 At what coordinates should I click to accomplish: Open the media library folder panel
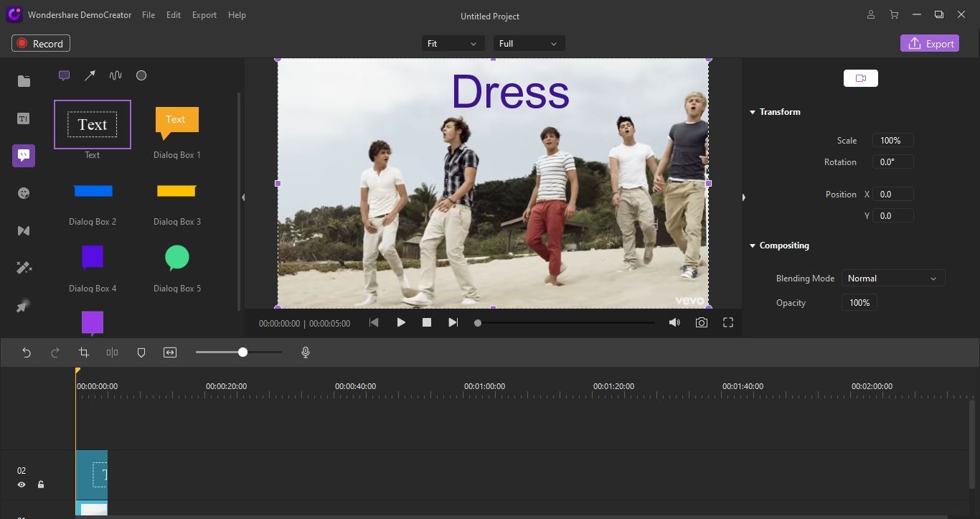(x=24, y=81)
